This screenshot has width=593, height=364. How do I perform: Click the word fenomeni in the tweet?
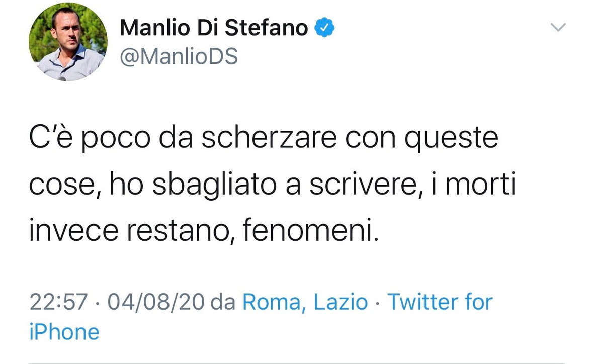click(310, 230)
